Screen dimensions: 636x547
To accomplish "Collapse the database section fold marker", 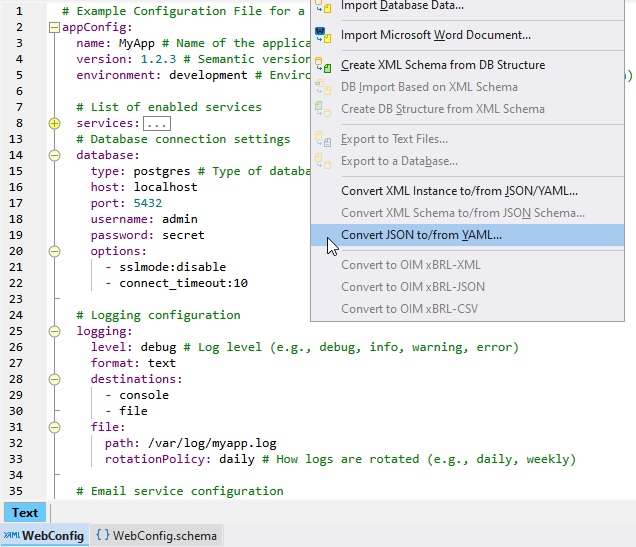I will [54, 155].
